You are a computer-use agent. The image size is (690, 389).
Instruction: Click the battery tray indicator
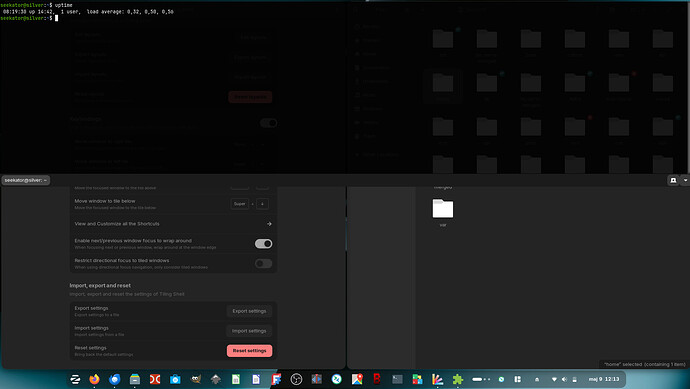[x=574, y=379]
